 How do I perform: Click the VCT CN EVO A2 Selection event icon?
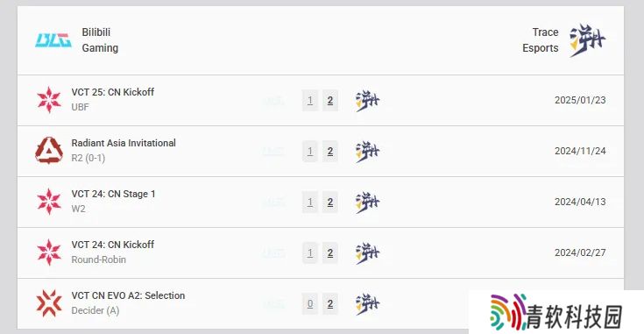[x=49, y=303]
